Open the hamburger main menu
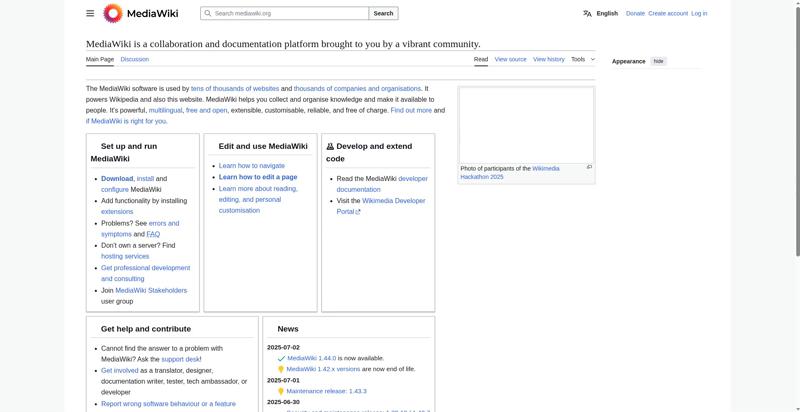The image size is (800, 412). [x=90, y=13]
